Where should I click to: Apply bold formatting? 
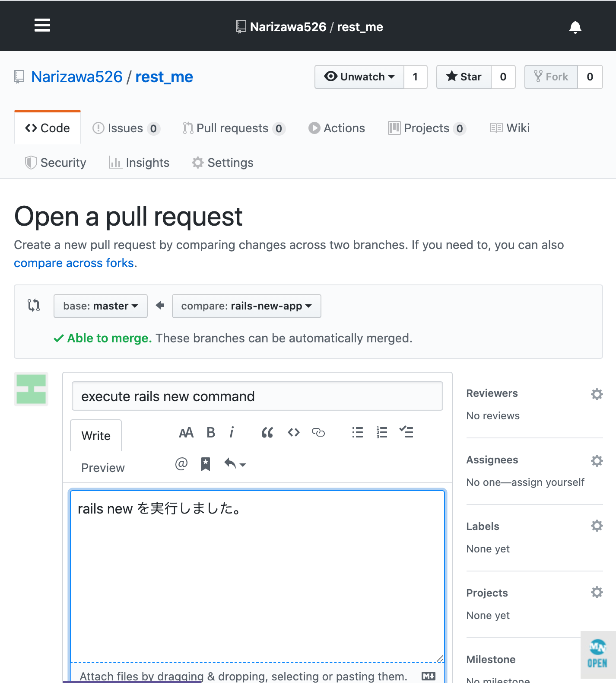point(211,433)
